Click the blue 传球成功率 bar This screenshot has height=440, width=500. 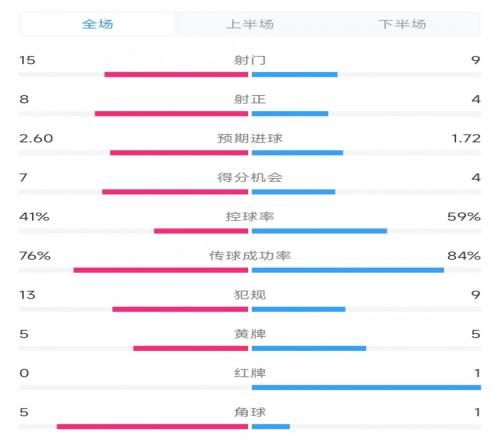(348, 270)
